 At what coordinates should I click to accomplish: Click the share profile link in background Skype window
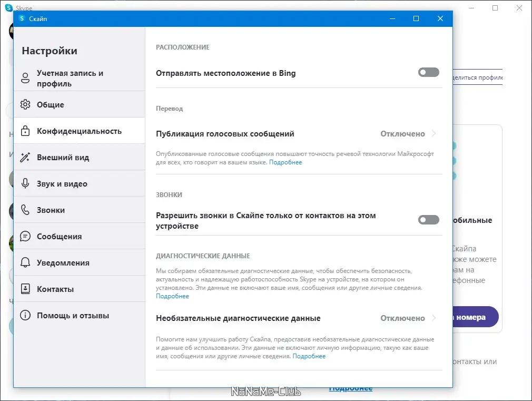click(478, 77)
